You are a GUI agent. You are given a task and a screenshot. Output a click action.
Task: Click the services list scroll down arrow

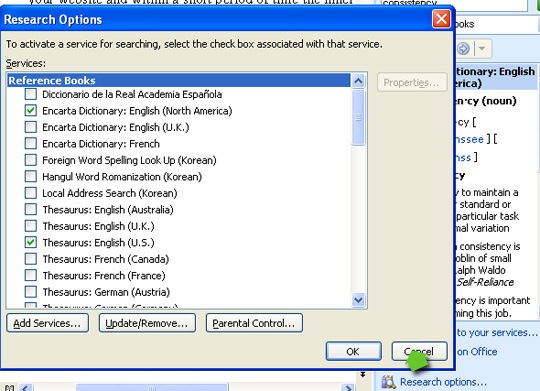click(x=358, y=300)
